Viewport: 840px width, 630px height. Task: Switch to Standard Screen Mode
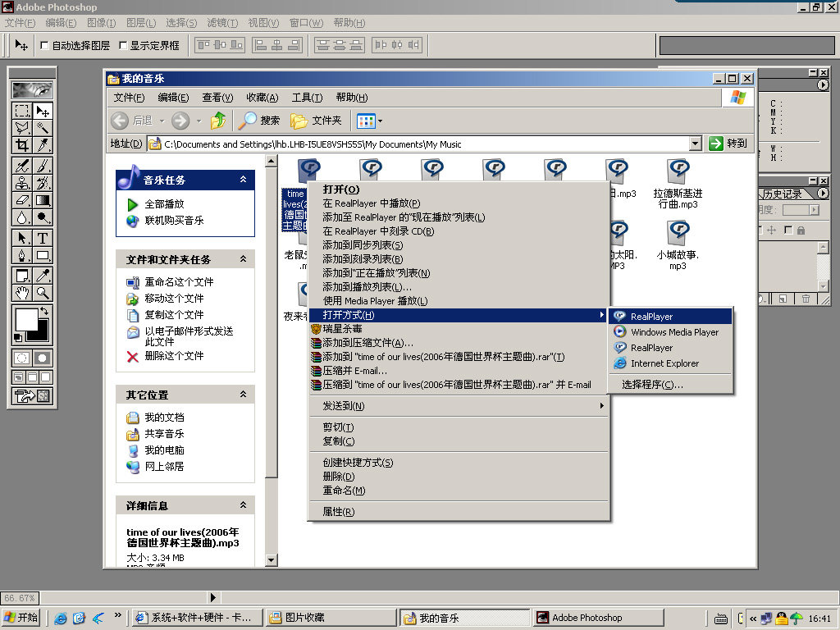[19, 377]
